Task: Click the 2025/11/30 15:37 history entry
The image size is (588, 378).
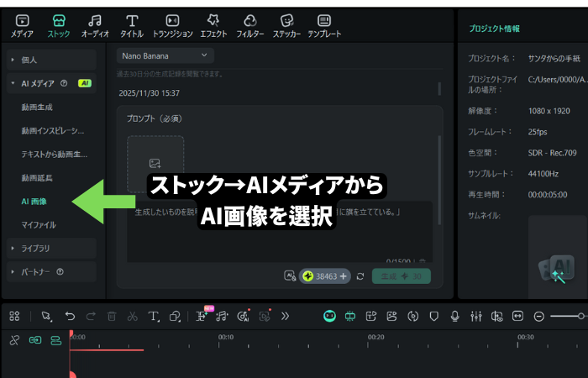Action: pos(150,93)
